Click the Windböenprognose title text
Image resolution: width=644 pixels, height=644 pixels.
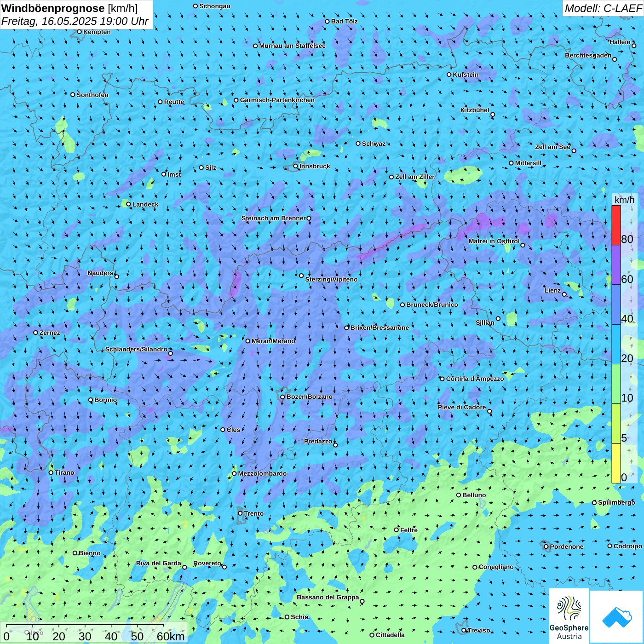click(x=53, y=8)
